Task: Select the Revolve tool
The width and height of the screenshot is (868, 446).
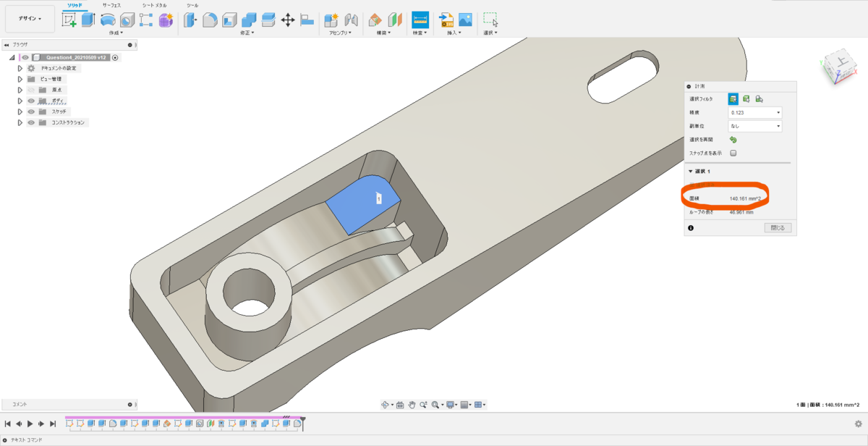Action: tap(108, 20)
